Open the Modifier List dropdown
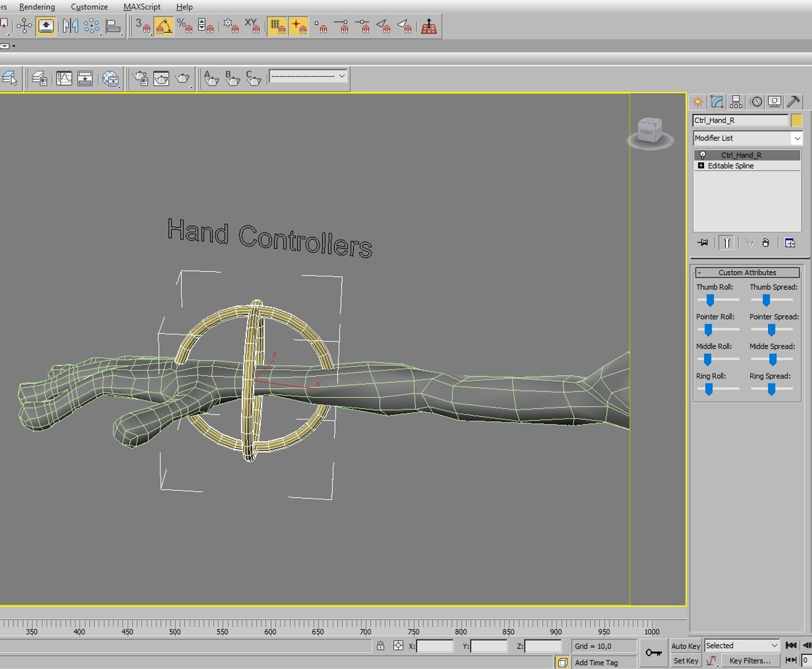The width and height of the screenshot is (812, 669). tap(748, 138)
